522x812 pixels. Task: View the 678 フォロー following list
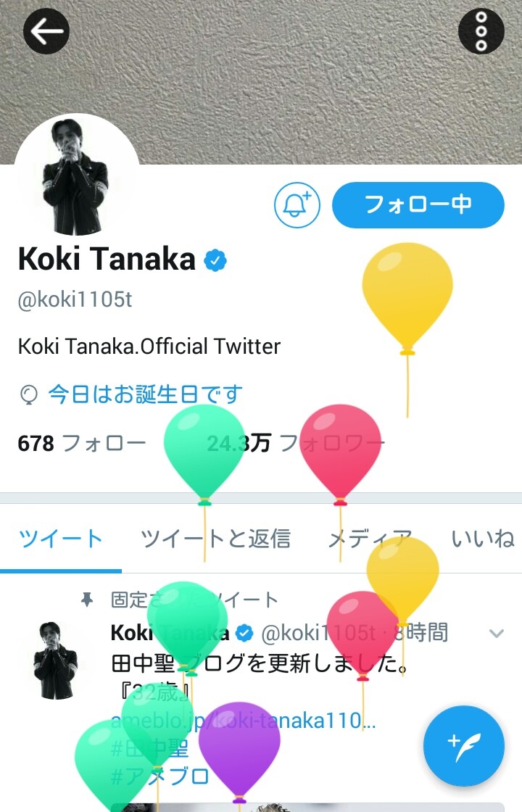pos(82,443)
